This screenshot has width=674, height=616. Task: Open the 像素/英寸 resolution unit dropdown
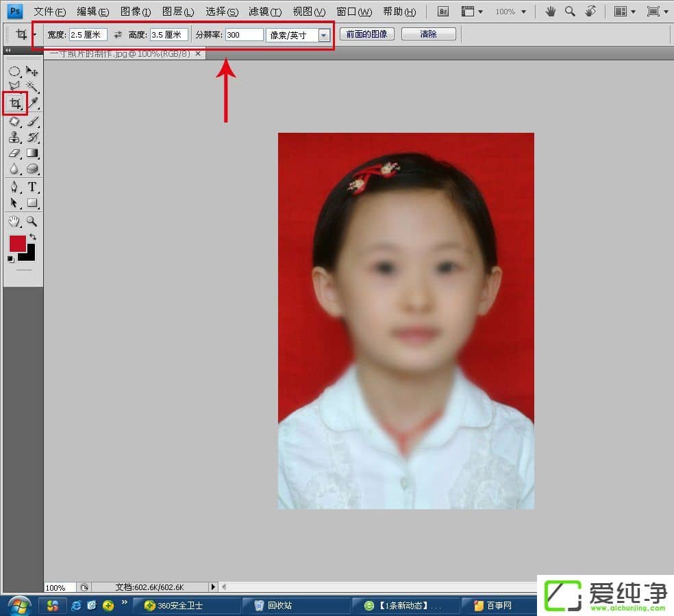323,35
